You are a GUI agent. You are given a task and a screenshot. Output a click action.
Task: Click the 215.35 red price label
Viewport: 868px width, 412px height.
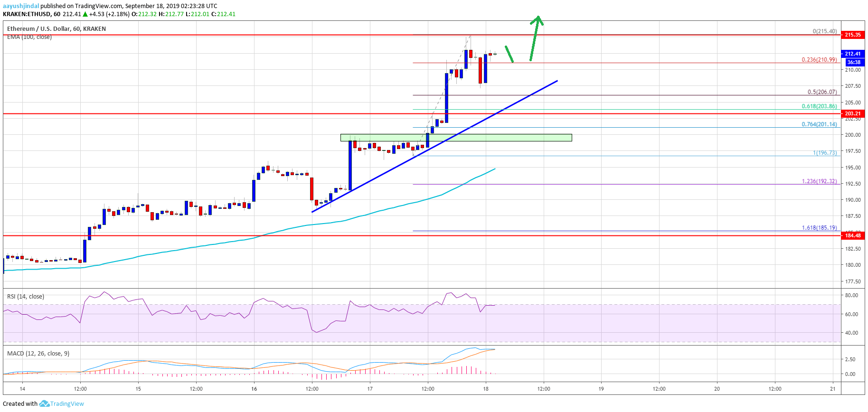click(853, 35)
